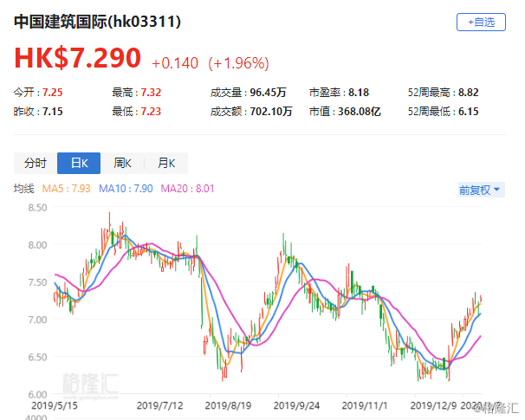This screenshot has width=525, height=420.
Task: Click the 最高 high value 7.32
Action: point(151,93)
